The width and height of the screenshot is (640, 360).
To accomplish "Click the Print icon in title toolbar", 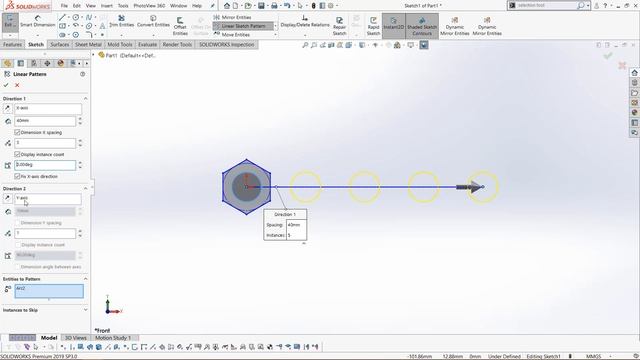I will [274, 6].
